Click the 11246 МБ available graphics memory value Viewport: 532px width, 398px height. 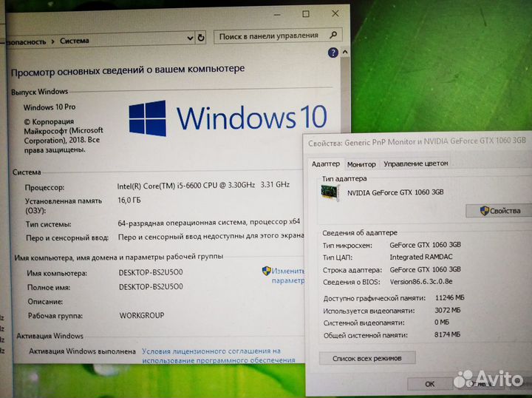(x=449, y=298)
